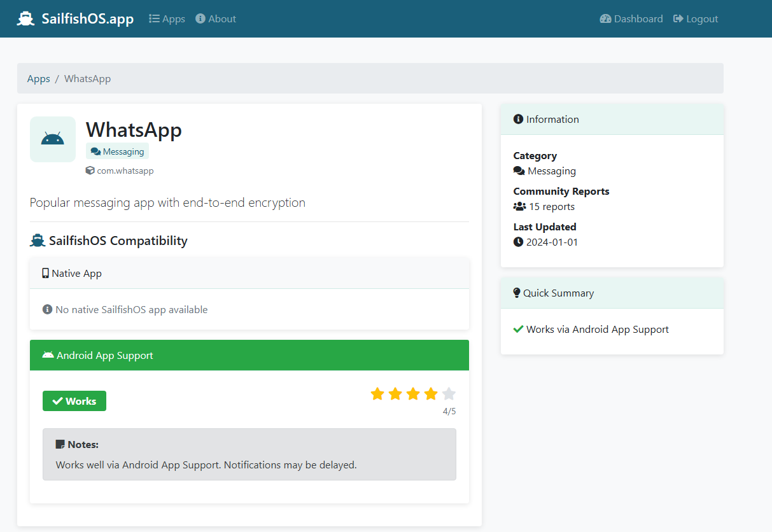Image resolution: width=772 pixels, height=532 pixels.
Task: Navigate to Apps via breadcrumb
Action: pos(38,79)
